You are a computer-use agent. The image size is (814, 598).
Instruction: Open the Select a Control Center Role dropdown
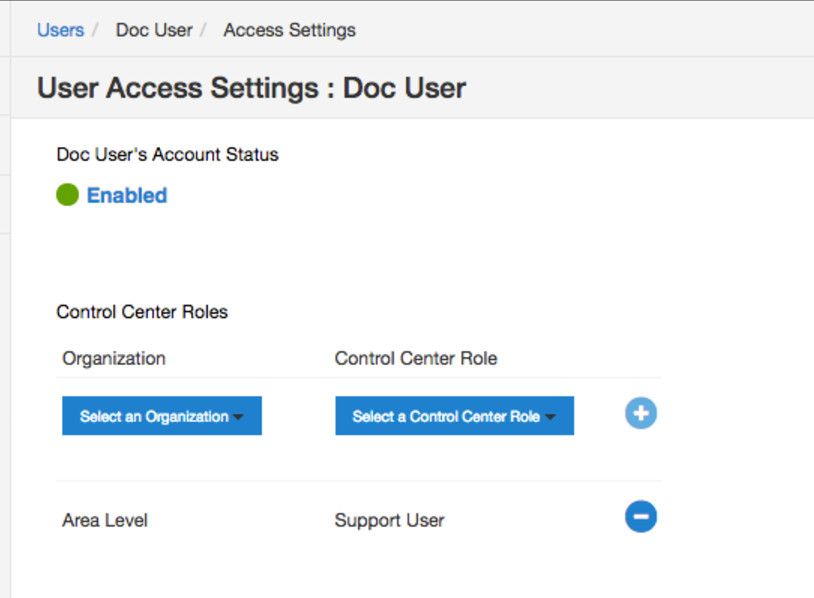tap(455, 416)
